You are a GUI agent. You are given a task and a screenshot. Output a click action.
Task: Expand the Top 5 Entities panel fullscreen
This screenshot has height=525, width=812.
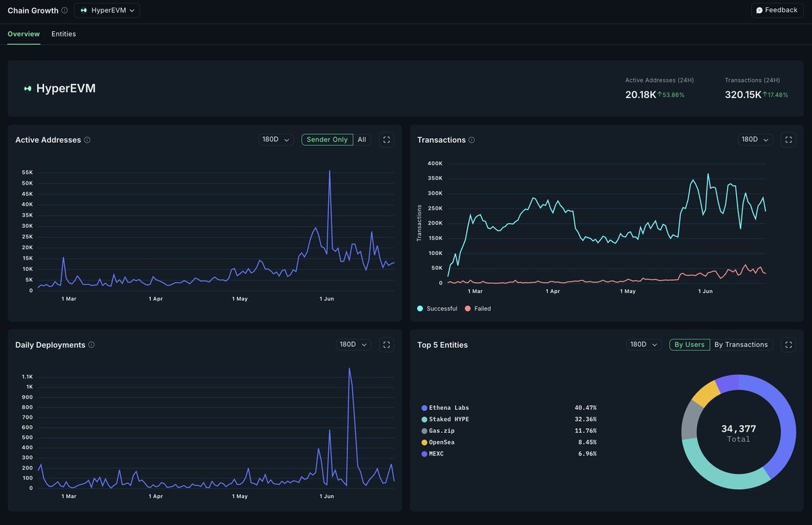788,345
